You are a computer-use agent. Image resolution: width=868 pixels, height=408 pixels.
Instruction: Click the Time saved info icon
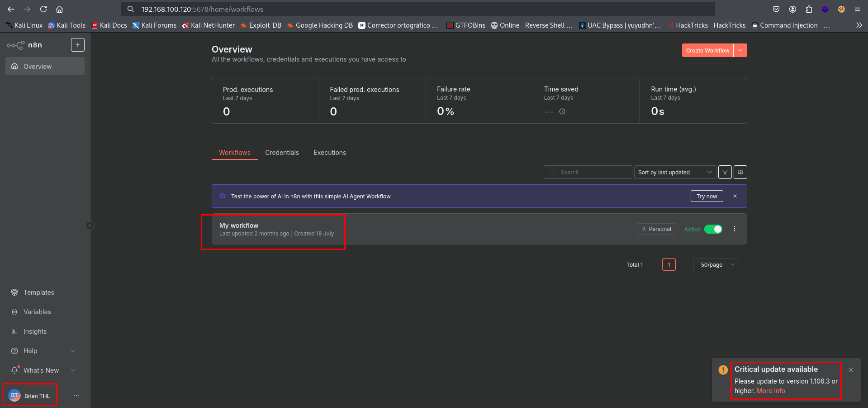tap(562, 111)
